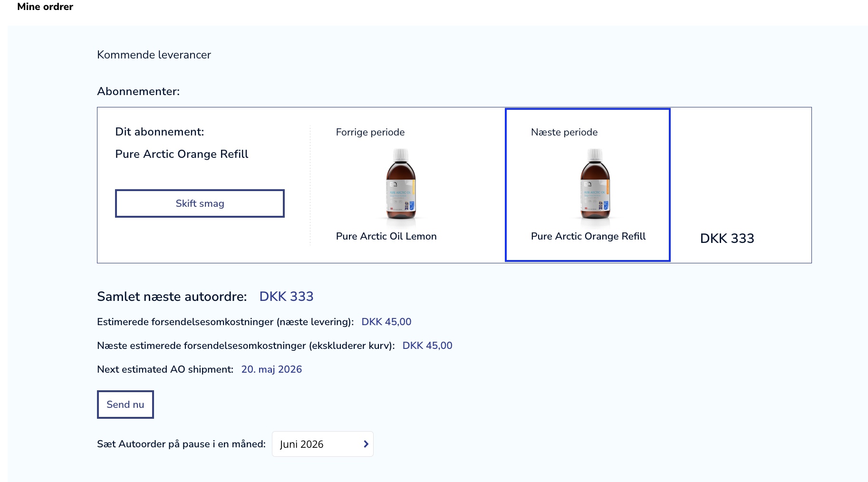
Task: Click the DKK 45,00 value for næste levering
Action: (x=386, y=322)
